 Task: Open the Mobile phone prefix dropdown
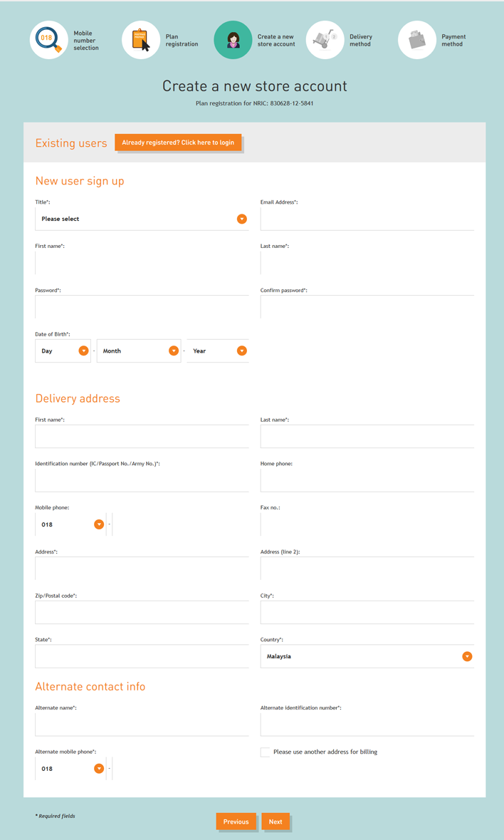pos(70,525)
